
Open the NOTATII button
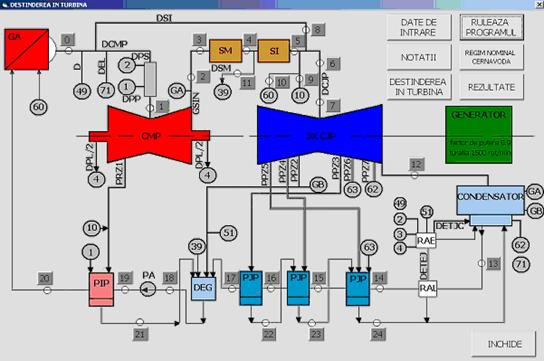click(x=419, y=57)
